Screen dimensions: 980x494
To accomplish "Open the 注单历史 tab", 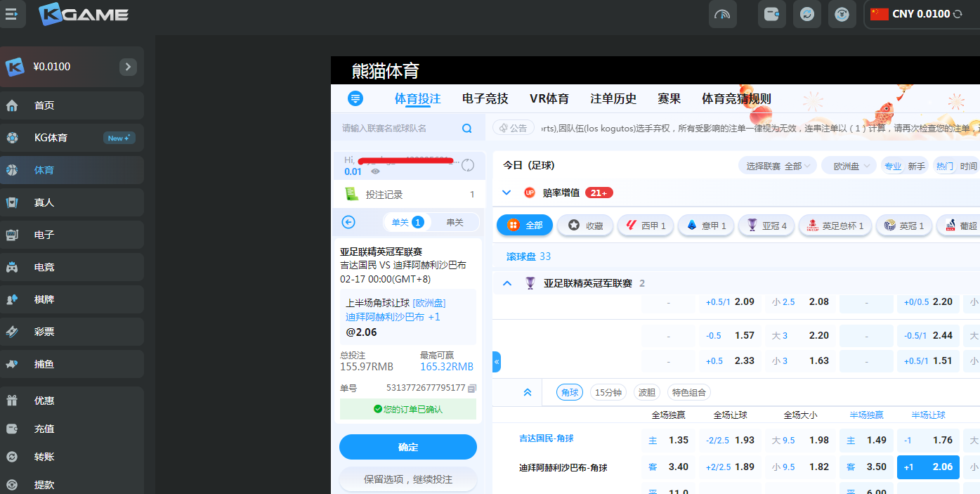I will 613,98.
